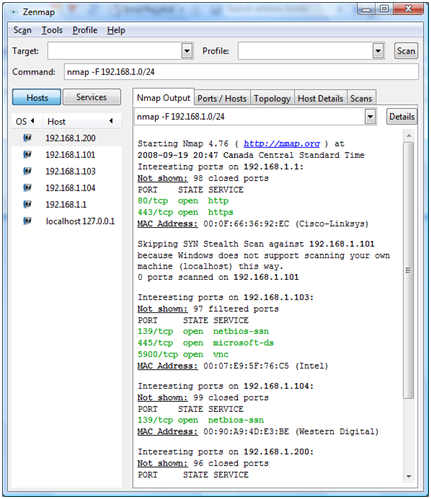
Task: Maximize the Zenmap window
Action: pos(384,10)
